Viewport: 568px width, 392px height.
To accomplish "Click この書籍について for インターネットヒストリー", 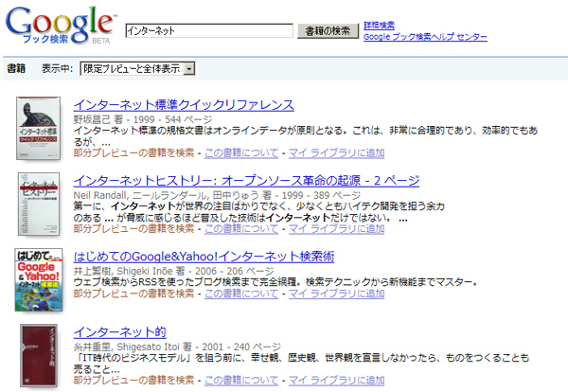I will coord(241,228).
